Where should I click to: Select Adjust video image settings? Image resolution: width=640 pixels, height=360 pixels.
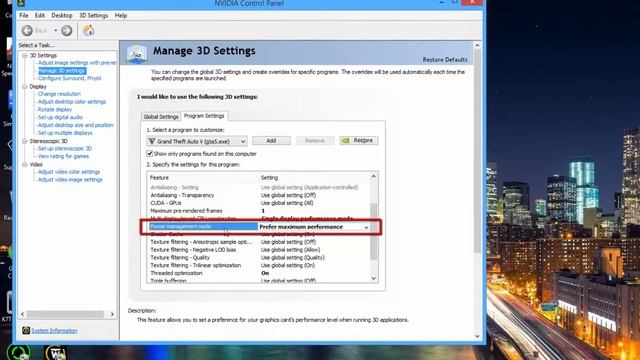[70, 180]
